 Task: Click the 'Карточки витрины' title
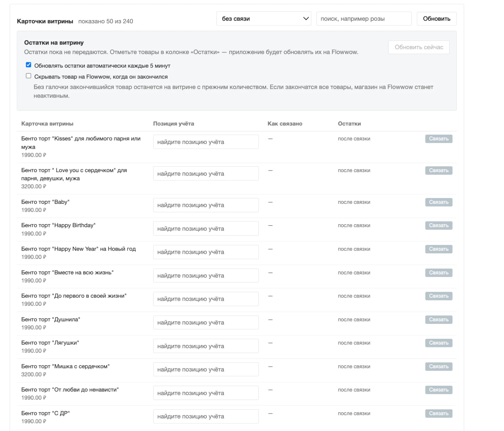click(x=45, y=21)
